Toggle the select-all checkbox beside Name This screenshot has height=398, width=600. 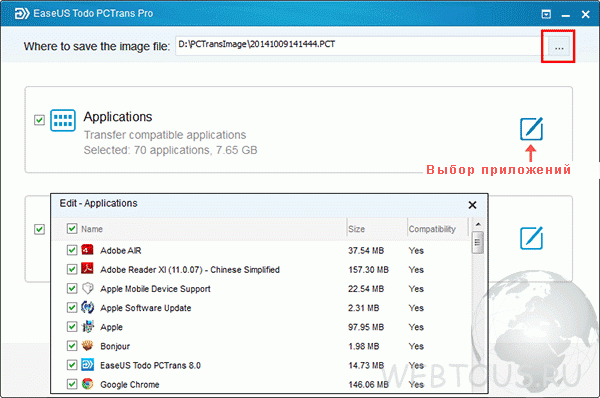(x=72, y=229)
